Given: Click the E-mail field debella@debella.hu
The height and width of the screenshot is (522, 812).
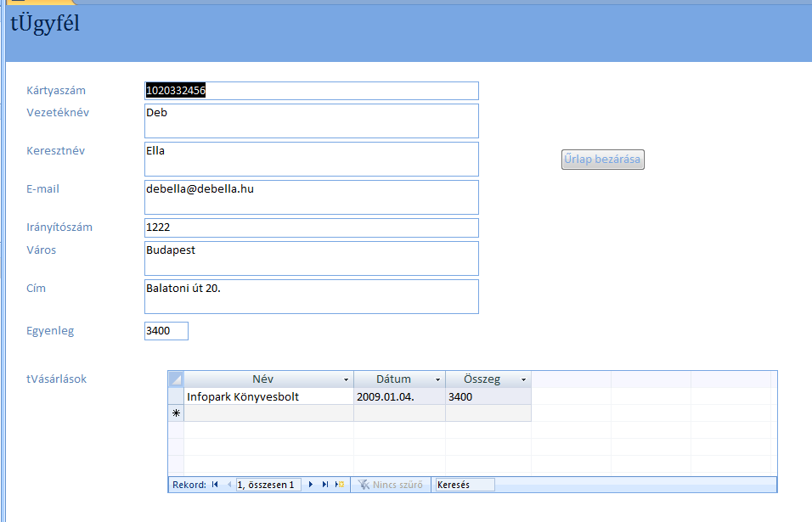Looking at the screenshot, I should (x=311, y=198).
